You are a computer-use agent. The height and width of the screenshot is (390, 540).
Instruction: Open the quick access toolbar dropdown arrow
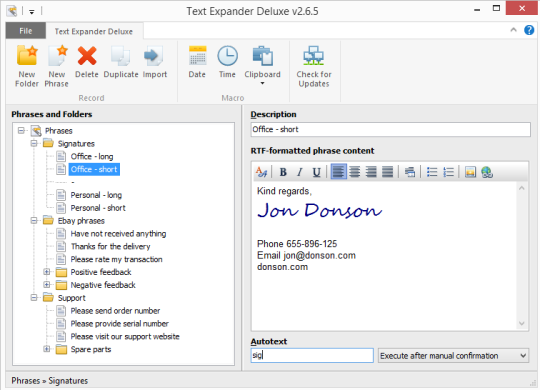[x=31, y=12]
